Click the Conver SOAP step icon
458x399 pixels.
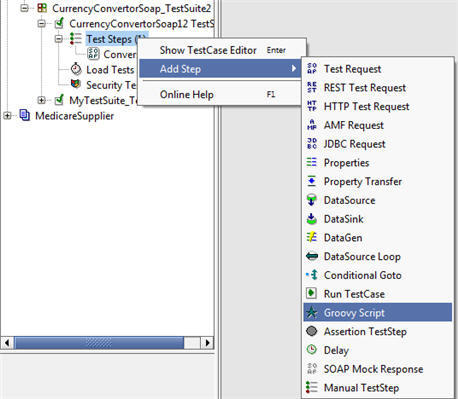pos(93,54)
